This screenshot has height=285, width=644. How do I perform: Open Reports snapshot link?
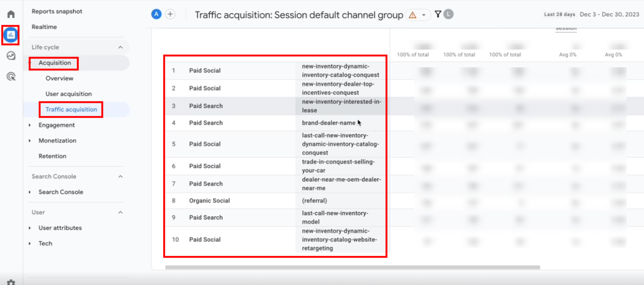57,11
